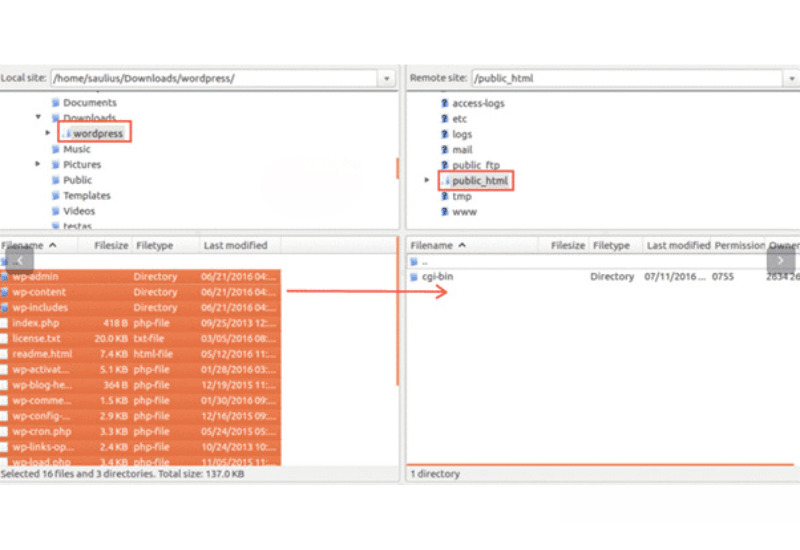The image size is (800, 550).
Task: Click the access-logs unknown folder icon
Action: click(444, 103)
